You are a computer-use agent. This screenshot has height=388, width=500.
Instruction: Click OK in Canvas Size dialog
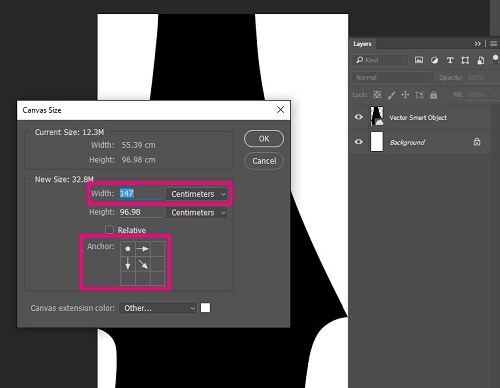click(264, 139)
